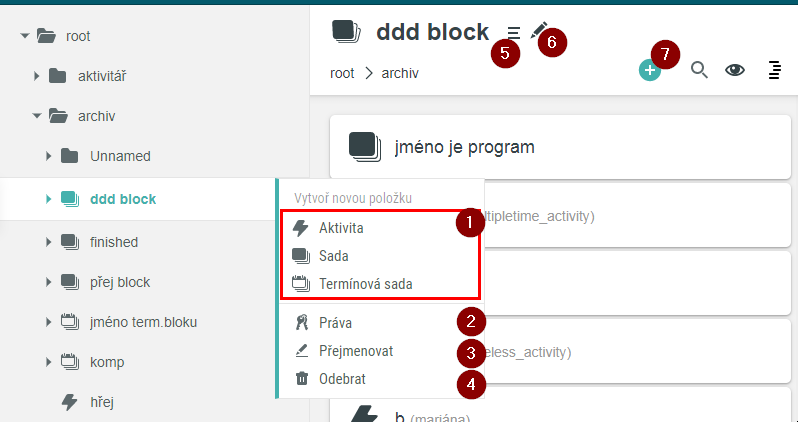Toggle visibility with the eye icon
This screenshot has height=422, width=798.
tap(735, 70)
